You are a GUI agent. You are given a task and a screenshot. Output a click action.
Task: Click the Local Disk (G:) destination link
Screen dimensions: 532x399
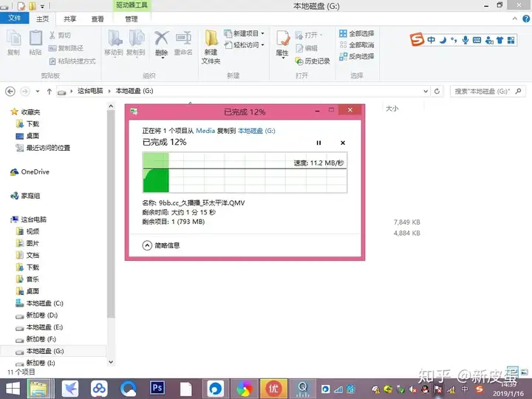(256, 131)
